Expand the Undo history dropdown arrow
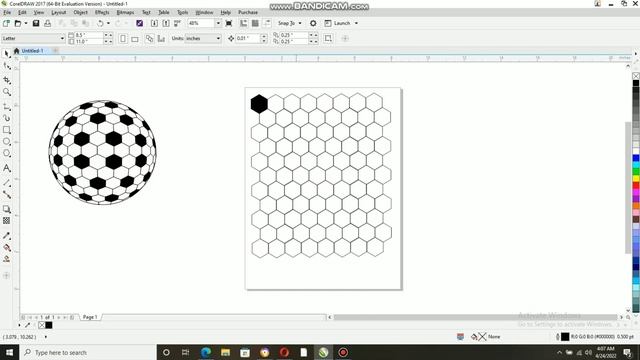Image resolution: width=640 pixels, height=360 pixels. [x=108, y=23]
